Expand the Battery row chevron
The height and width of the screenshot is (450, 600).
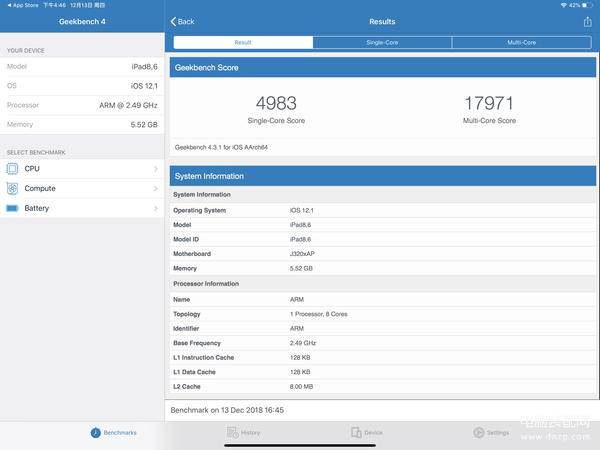[156, 208]
